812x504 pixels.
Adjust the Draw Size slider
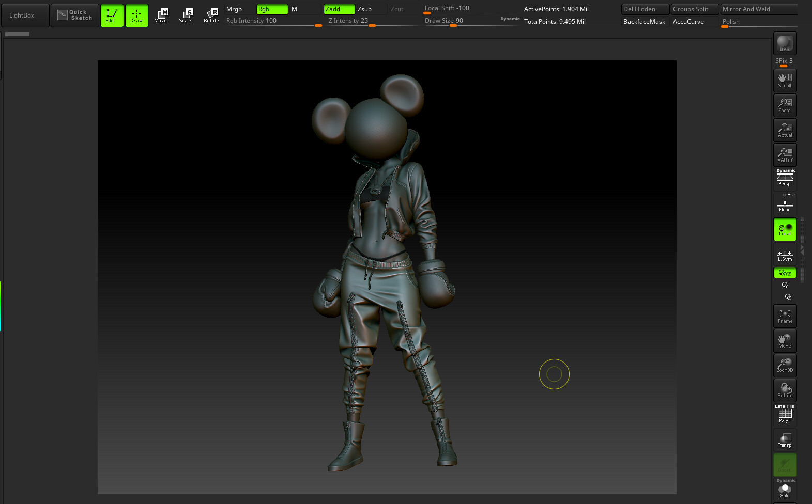pyautogui.click(x=461, y=21)
